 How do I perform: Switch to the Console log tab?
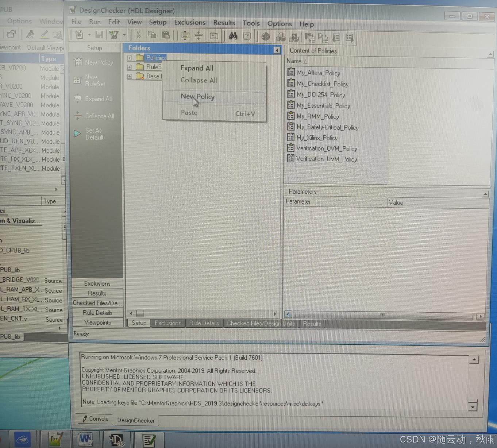tap(95, 419)
